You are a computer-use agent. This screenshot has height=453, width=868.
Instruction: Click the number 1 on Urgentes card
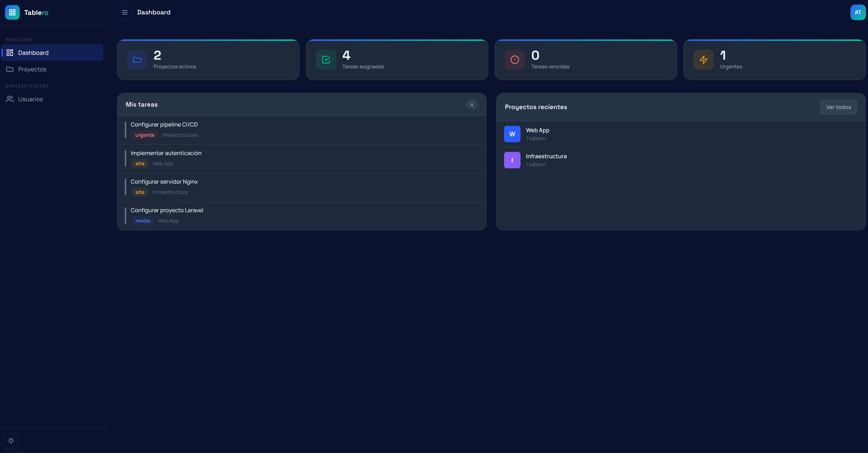tap(723, 55)
